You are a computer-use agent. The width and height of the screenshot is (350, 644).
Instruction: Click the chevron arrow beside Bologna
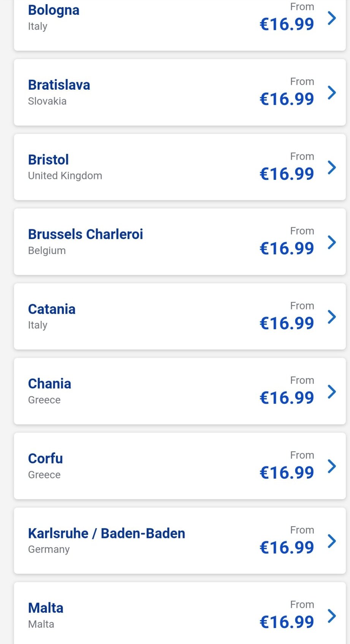[x=332, y=18]
